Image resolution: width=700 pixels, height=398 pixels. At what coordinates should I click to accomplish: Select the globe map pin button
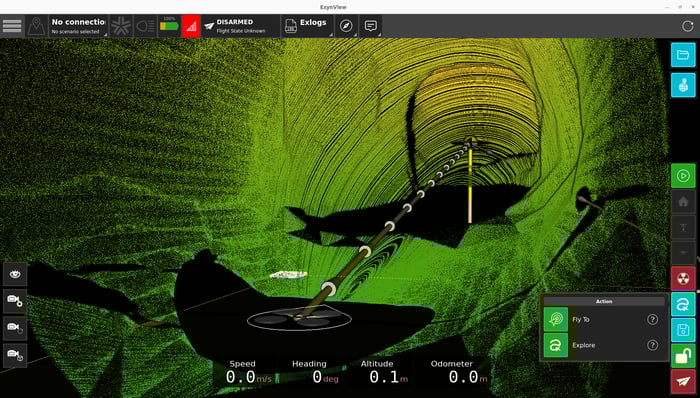[x=683, y=85]
